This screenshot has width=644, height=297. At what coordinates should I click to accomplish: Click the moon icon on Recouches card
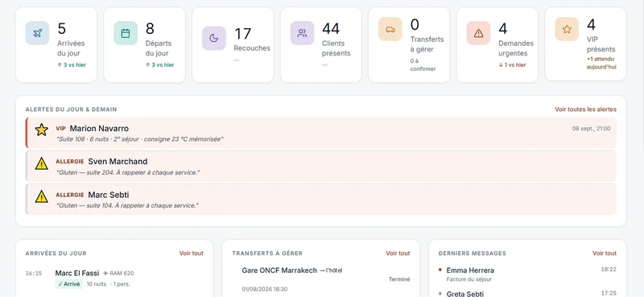(x=214, y=38)
